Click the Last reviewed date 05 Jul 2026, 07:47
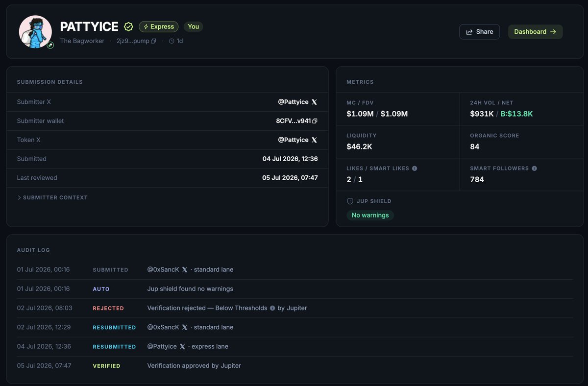 [290, 178]
